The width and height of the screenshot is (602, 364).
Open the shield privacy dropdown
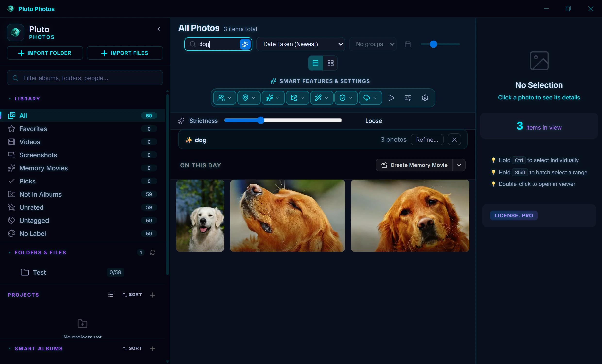[346, 98]
